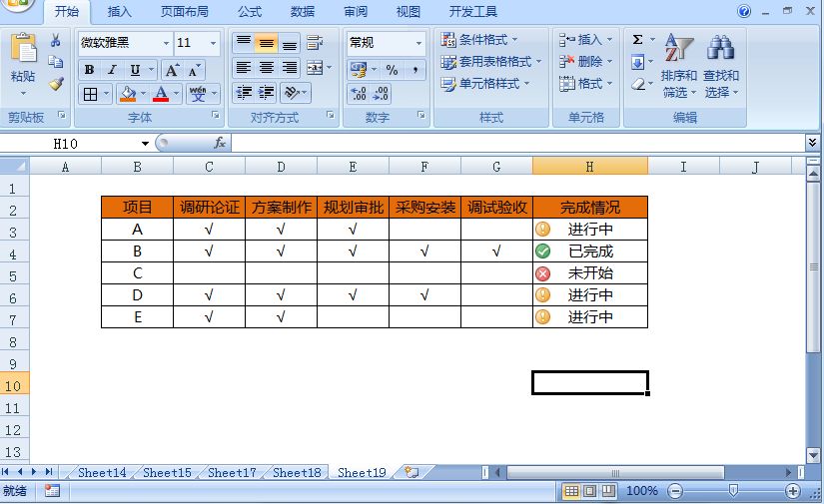Viewport: 824px width, 504px height.
Task: Click the Paste clipboard icon
Action: point(24,49)
